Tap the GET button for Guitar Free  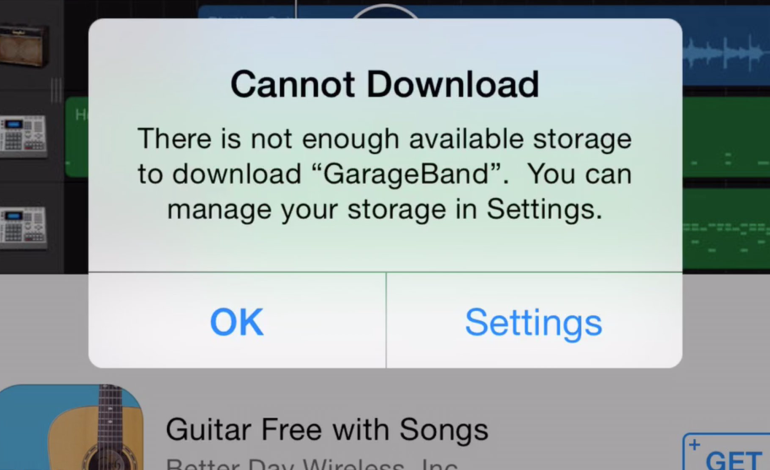pos(727,453)
